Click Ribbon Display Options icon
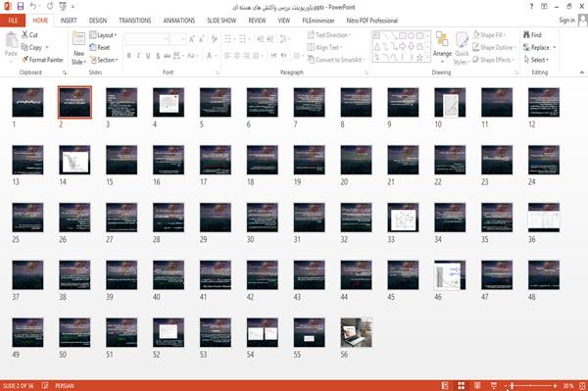Viewport: 588px width, 391px height. 544,7
